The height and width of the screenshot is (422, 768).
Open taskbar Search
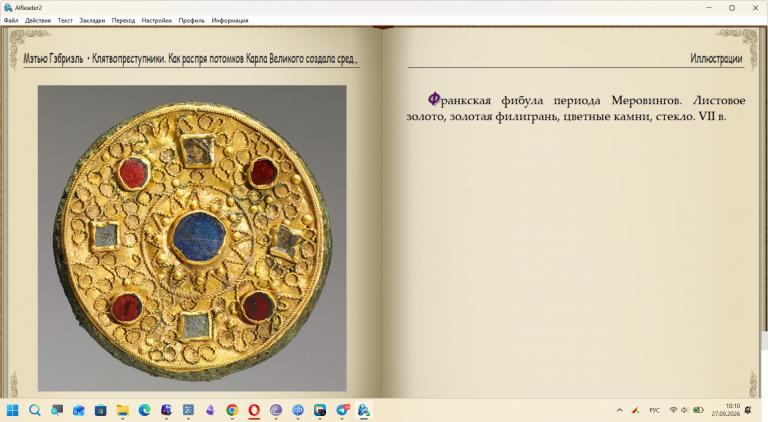coord(34,410)
